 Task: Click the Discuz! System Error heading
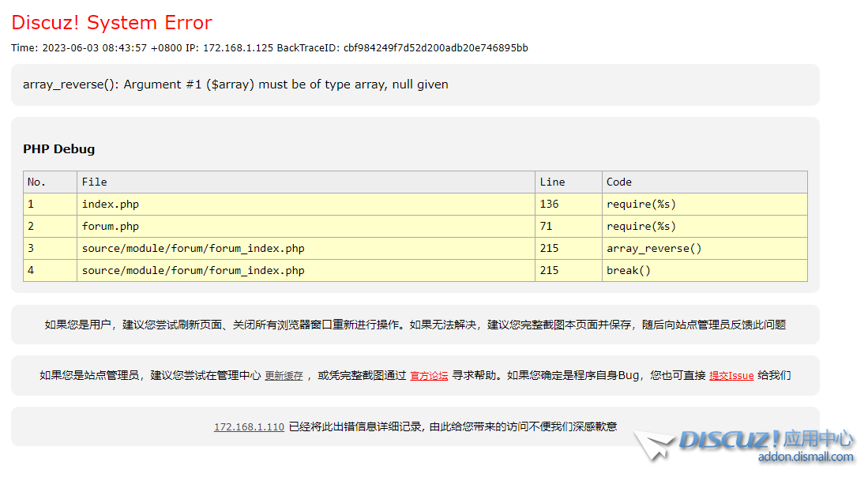(111, 22)
